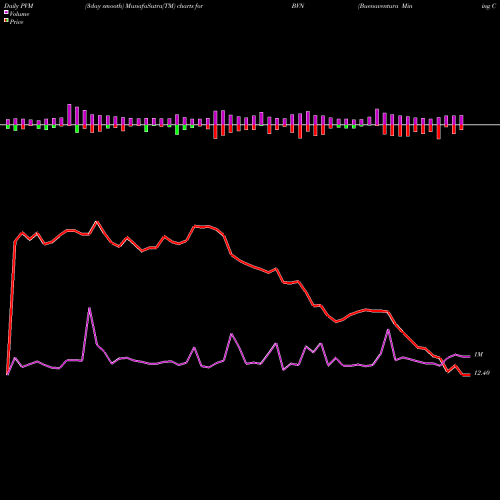This screenshot has width=500, height=500.
Task: Click the '(3day smooth) MunafaSutra(TM) charts for' text
Action: [x=144, y=6]
